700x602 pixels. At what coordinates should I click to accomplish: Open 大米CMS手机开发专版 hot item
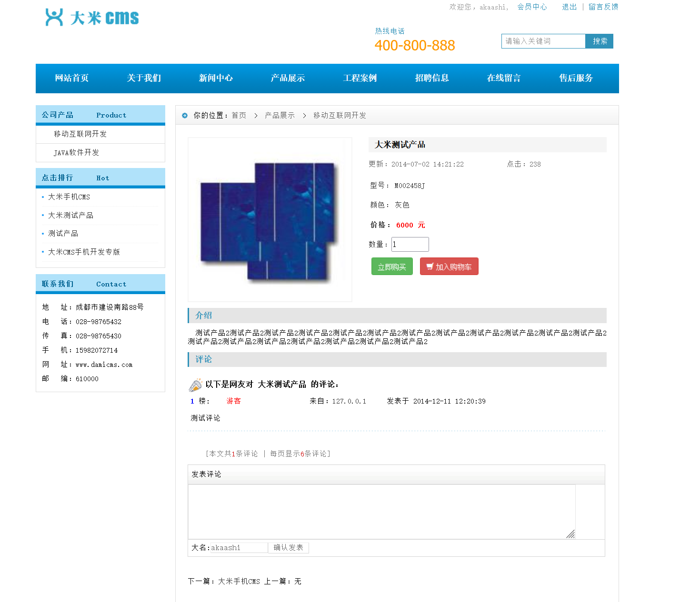click(x=84, y=252)
